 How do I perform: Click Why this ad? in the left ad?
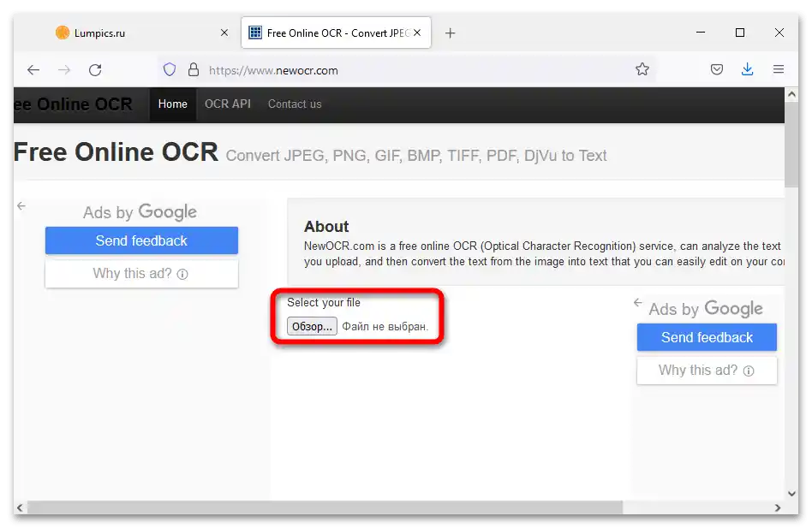[x=141, y=274]
